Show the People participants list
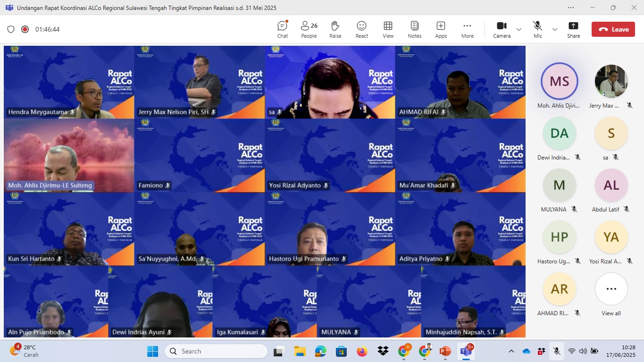 pos(309,29)
